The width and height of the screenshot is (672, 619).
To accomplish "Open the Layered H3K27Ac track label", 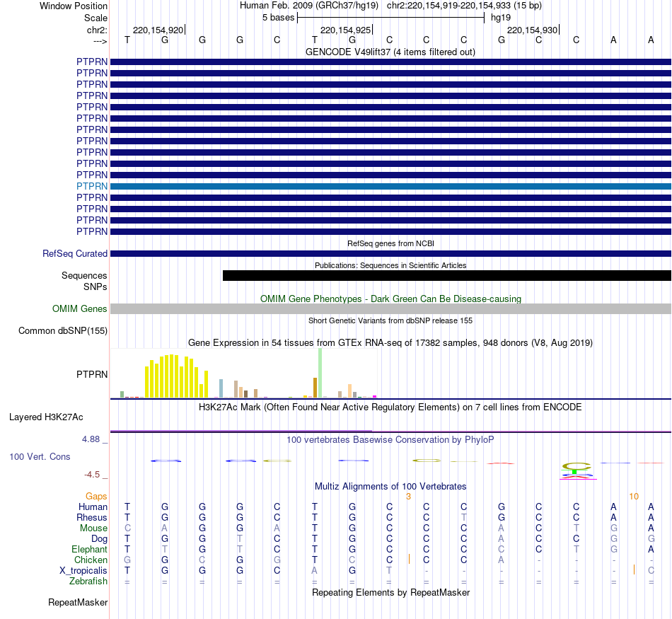I will [x=46, y=417].
